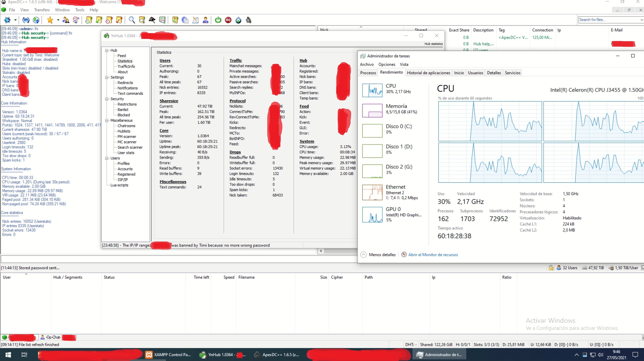Collapse the Users tree node in YnHub
The width and height of the screenshot is (644, 361).
[x=107, y=158]
